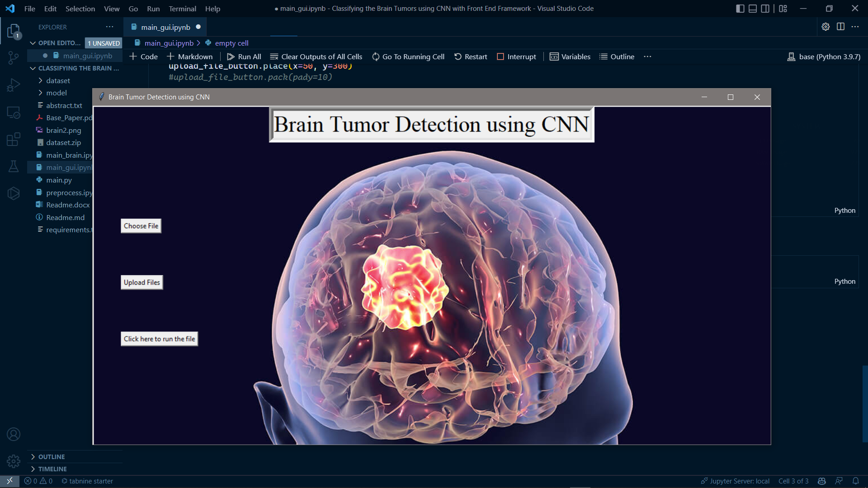Click the Choose File button

[x=142, y=226]
